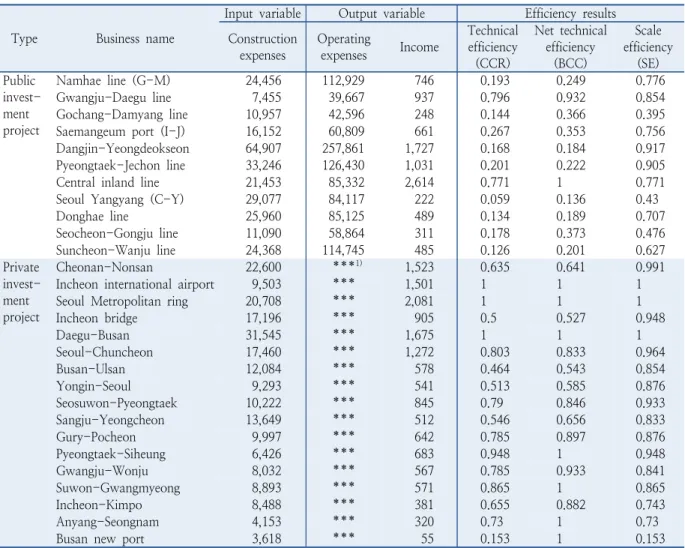Select 'Incheon-Kimpo' entry

coord(99,505)
